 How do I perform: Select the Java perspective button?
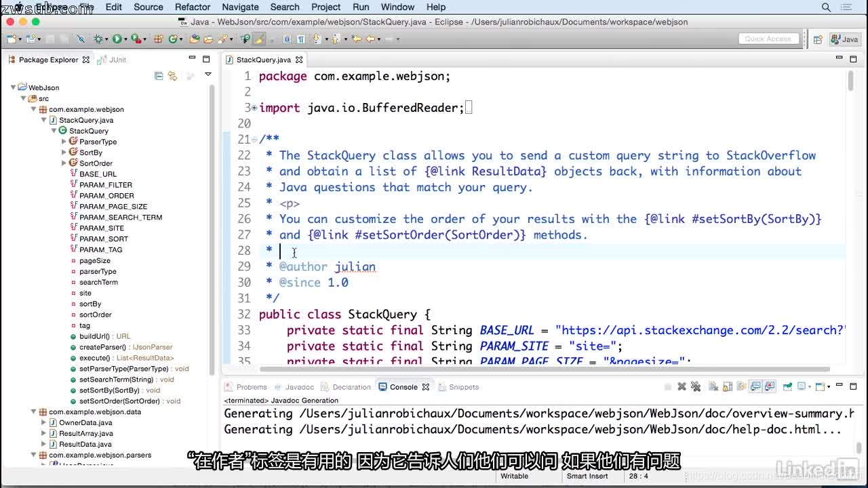844,39
